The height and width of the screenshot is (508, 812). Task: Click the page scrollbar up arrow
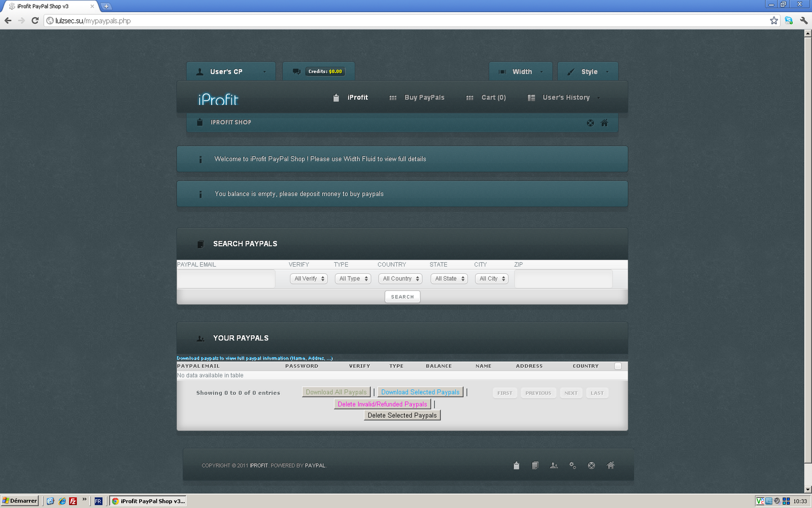point(808,33)
